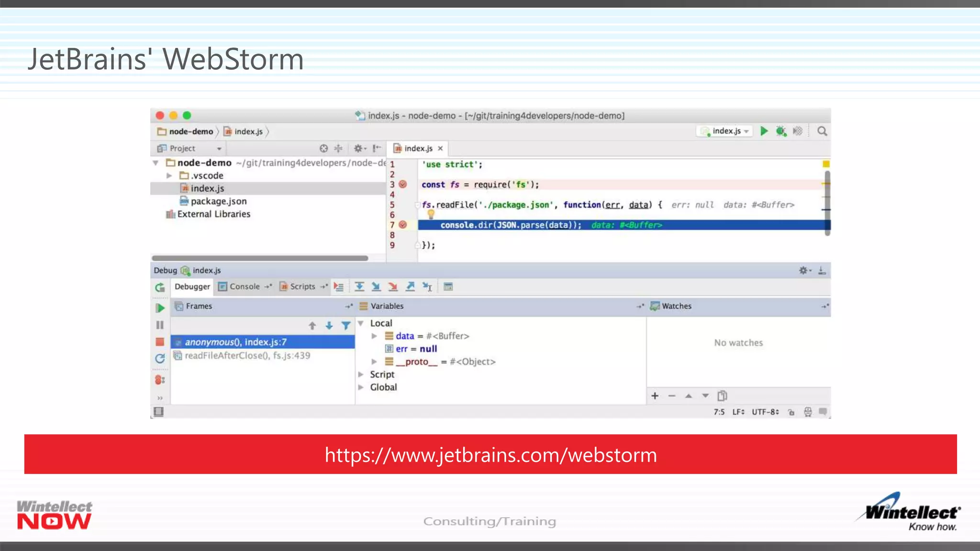980x551 pixels.
Task: Collapse the Local variables group
Action: pos(361,323)
